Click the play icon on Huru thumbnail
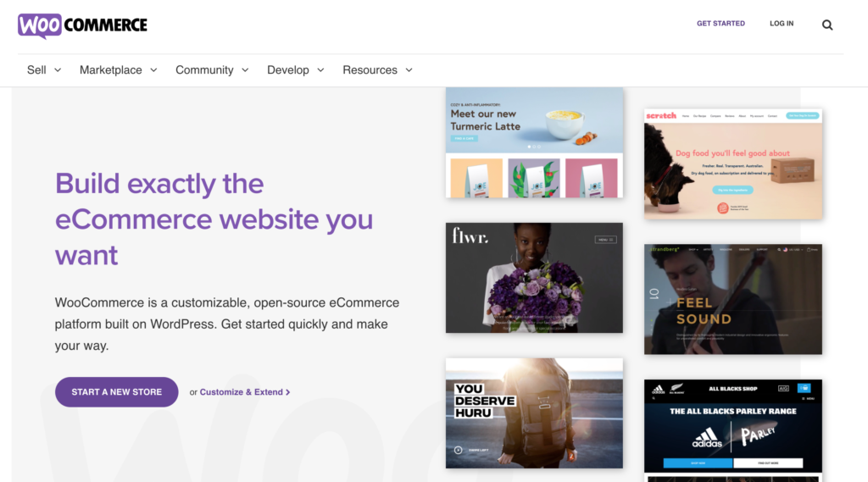 (x=459, y=451)
